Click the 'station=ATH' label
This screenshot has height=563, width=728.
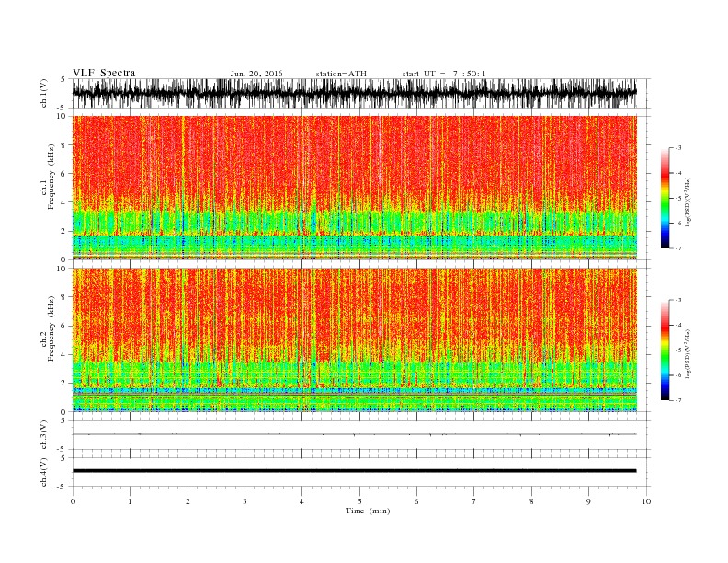[341, 74]
